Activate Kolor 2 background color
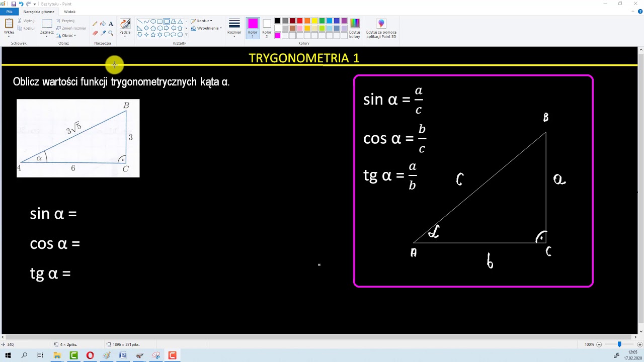644x362 pixels. click(x=267, y=28)
